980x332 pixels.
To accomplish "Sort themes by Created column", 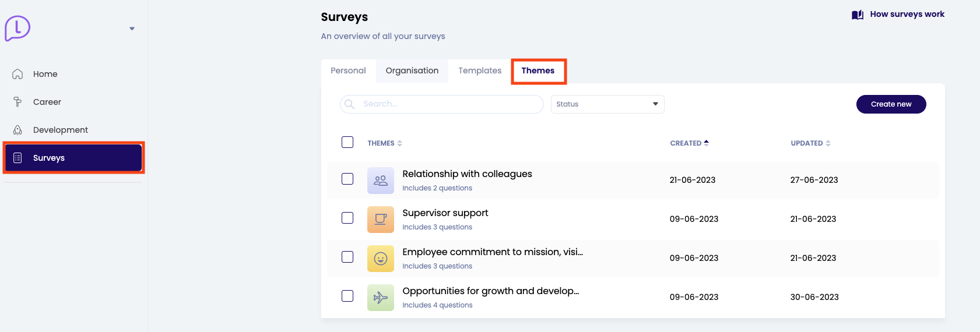I will [689, 143].
